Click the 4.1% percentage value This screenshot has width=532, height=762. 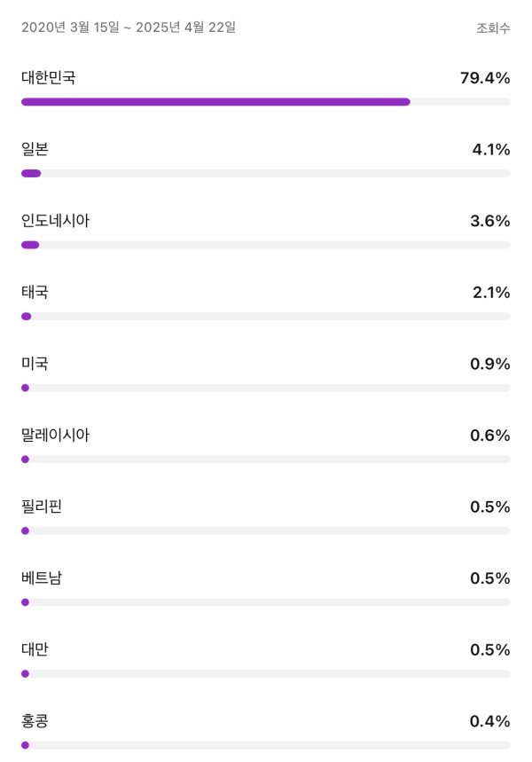coord(491,150)
